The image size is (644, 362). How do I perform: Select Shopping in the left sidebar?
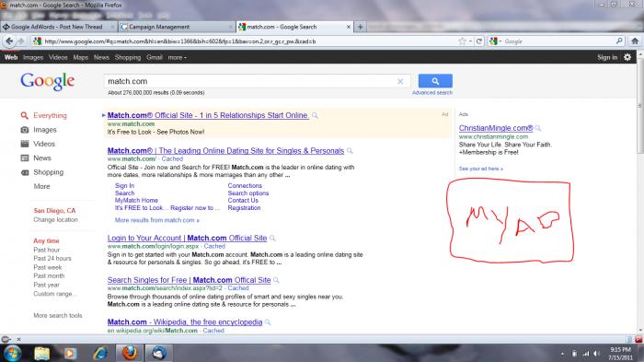click(x=48, y=172)
